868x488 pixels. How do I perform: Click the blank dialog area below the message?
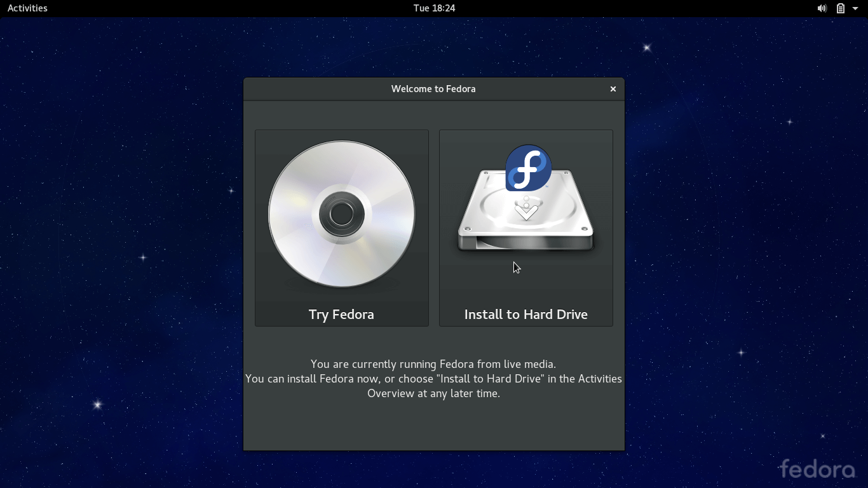[433, 426]
